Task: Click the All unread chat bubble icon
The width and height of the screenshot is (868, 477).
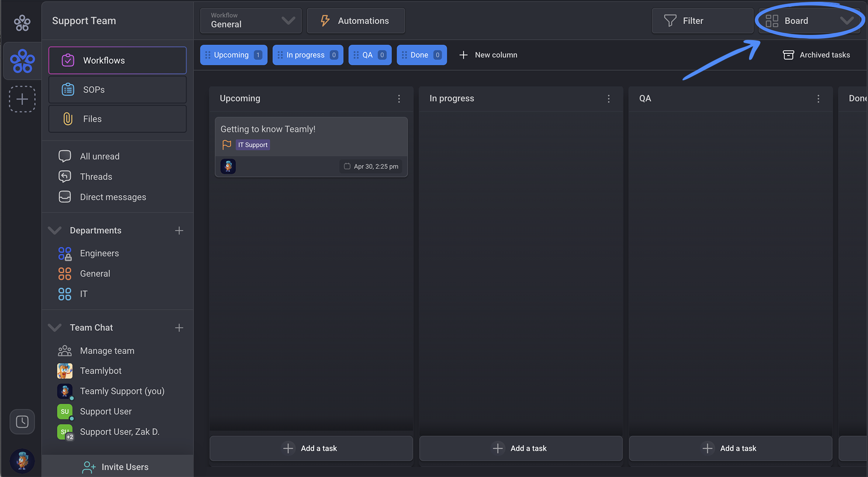Action: click(65, 156)
